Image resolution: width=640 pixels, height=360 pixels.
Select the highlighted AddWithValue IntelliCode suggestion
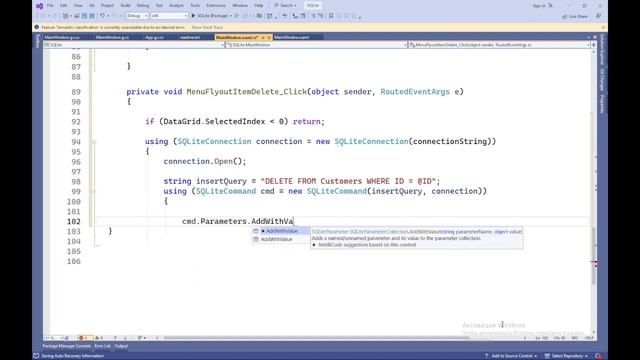pos(280,231)
